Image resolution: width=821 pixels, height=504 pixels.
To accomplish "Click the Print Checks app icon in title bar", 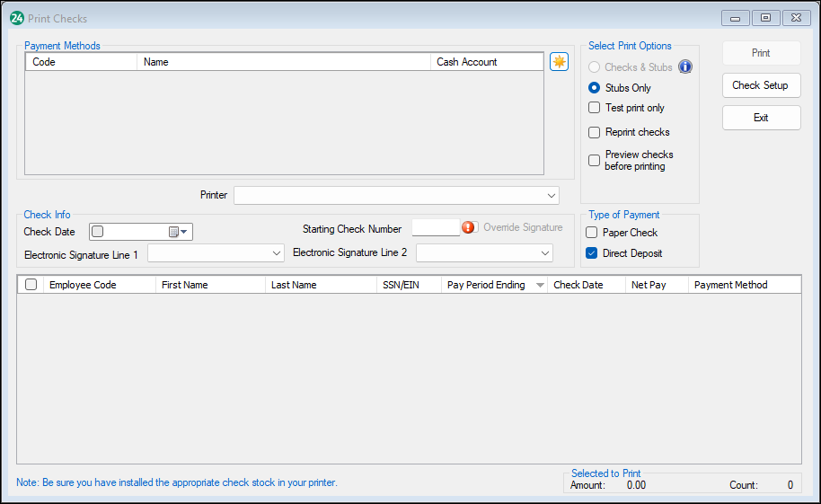I will pyautogui.click(x=16, y=18).
